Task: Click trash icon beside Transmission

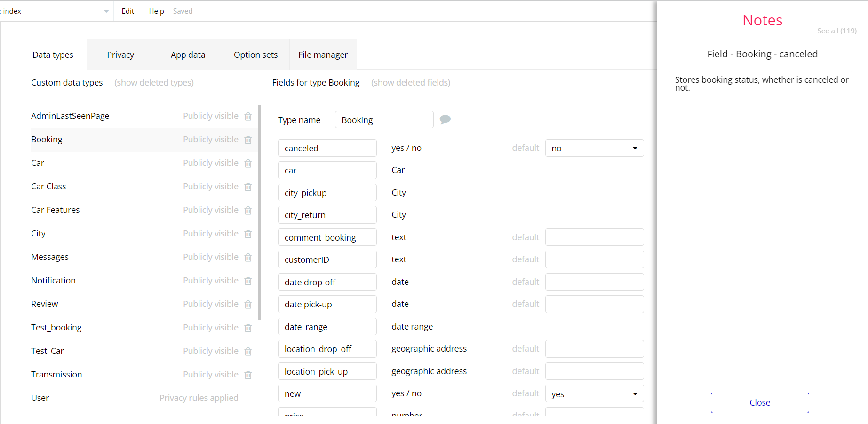Action: coord(248,375)
